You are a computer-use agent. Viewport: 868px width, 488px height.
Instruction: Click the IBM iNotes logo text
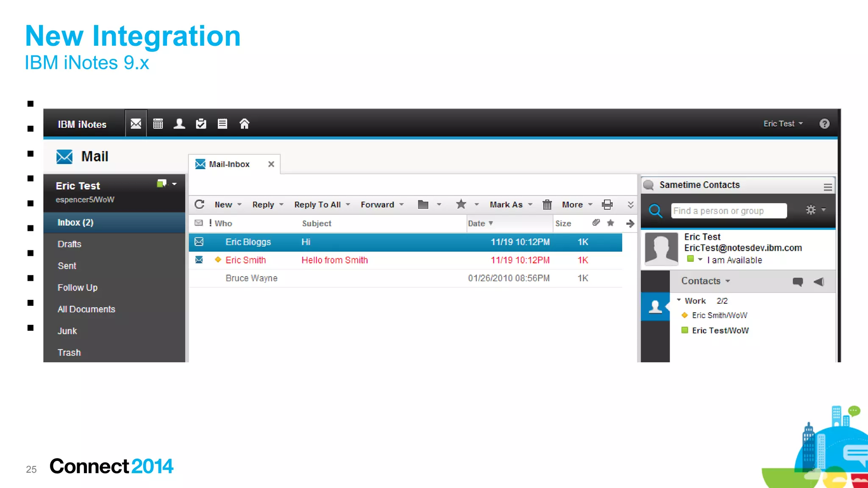[82, 124]
